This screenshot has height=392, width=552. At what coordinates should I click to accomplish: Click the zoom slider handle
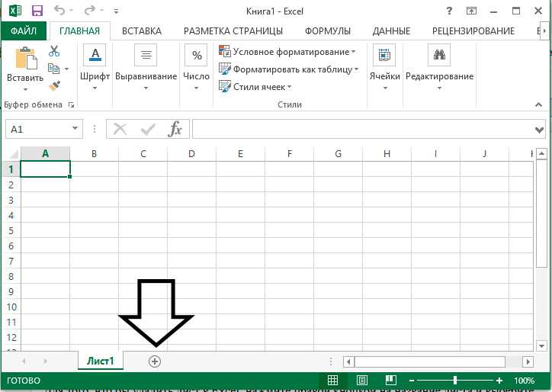click(455, 381)
